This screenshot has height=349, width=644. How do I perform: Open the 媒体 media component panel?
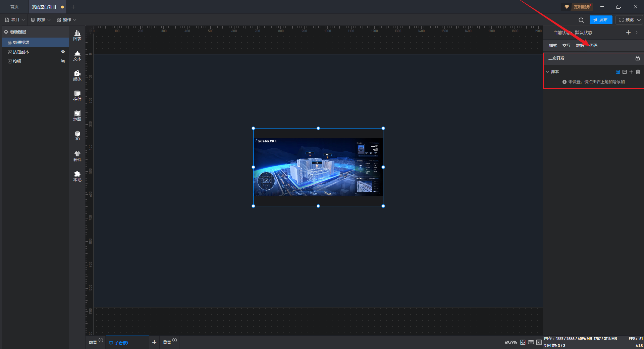(x=77, y=75)
